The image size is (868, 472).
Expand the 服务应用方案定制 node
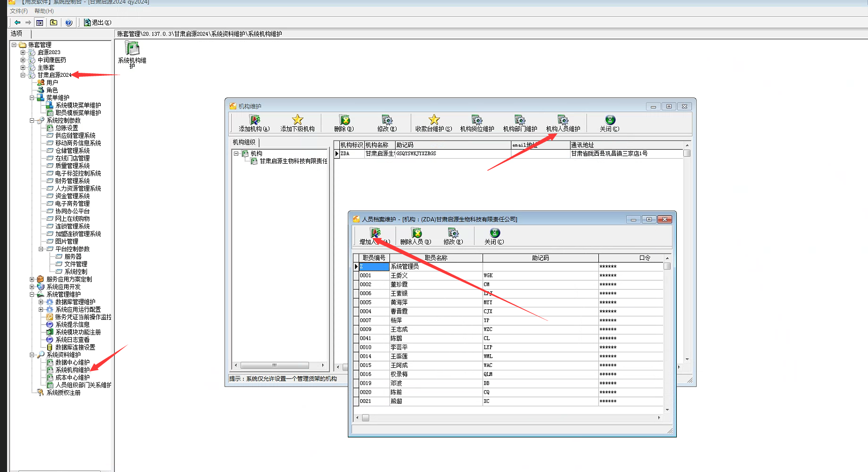(32, 279)
